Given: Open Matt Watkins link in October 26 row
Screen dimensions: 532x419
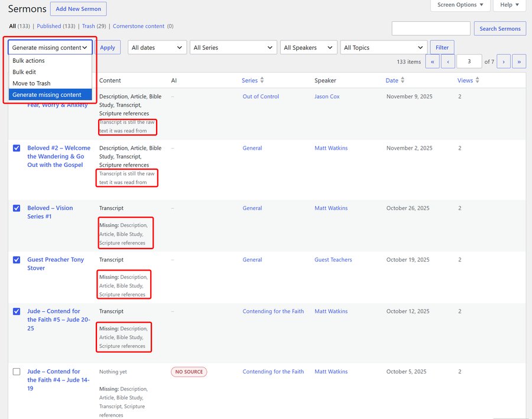Looking at the screenshot, I should (331, 208).
